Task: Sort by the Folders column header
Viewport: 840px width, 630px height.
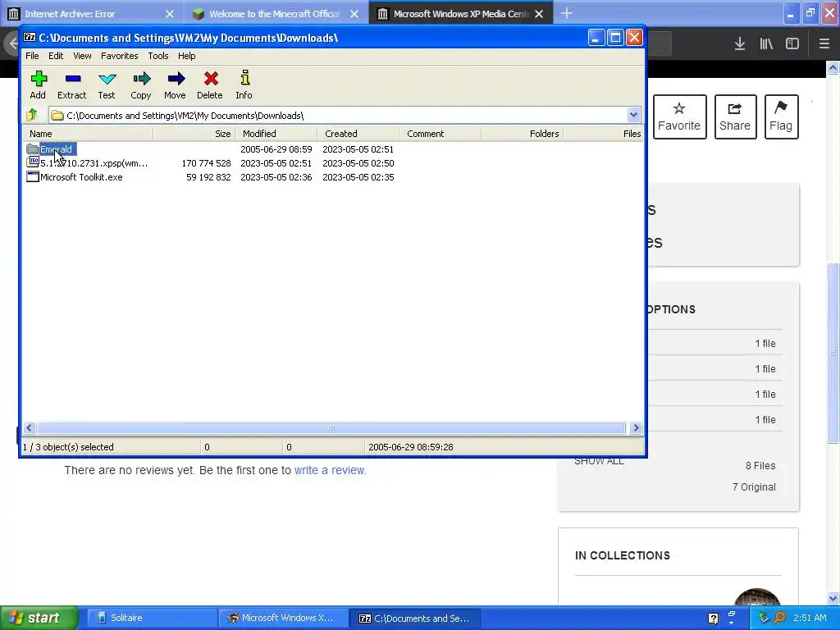Action: 522,134
